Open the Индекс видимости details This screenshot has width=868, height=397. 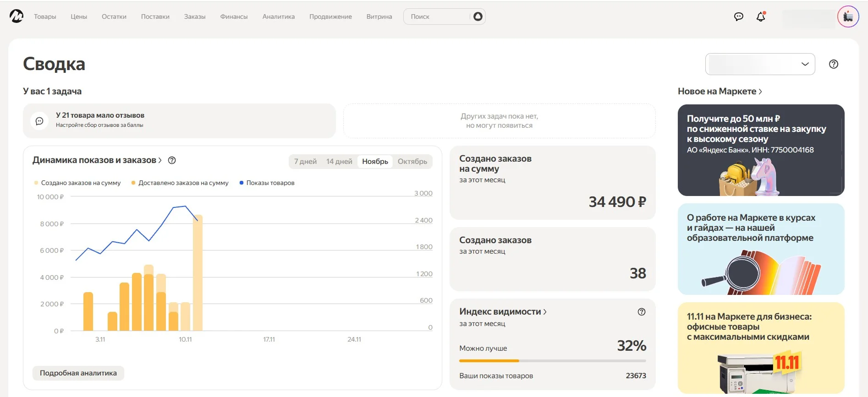click(x=503, y=312)
